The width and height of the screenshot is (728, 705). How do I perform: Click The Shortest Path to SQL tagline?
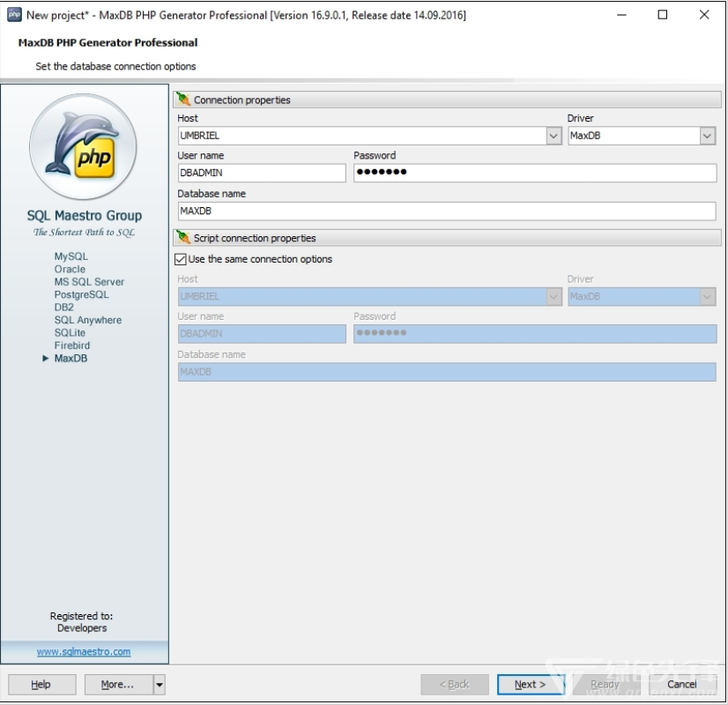point(84,232)
